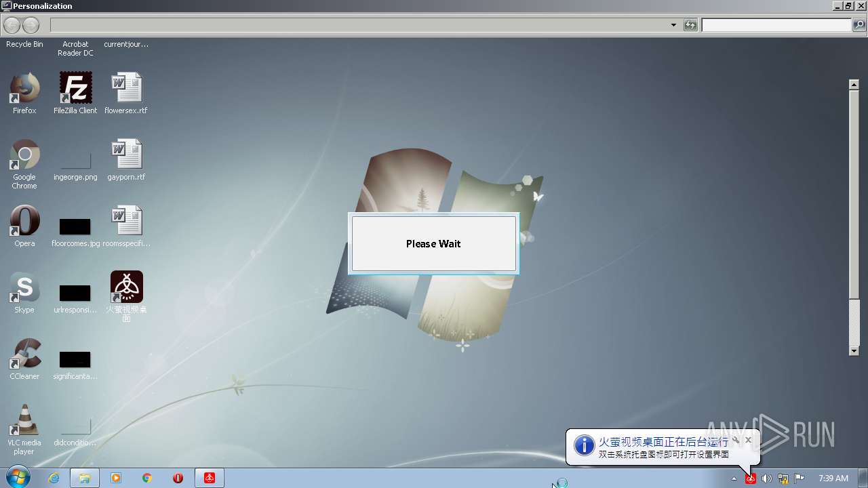Expand the address bar history dropdown
The image size is (868, 488).
pyautogui.click(x=673, y=25)
